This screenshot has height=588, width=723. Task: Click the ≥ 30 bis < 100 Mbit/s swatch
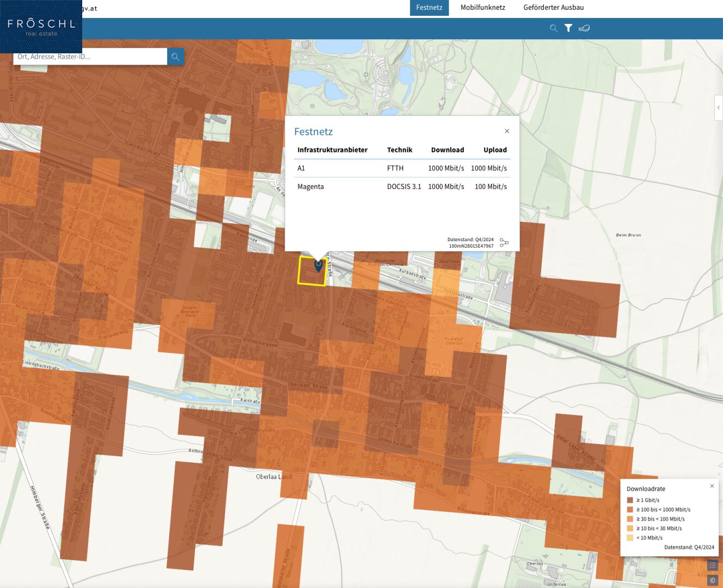(630, 519)
